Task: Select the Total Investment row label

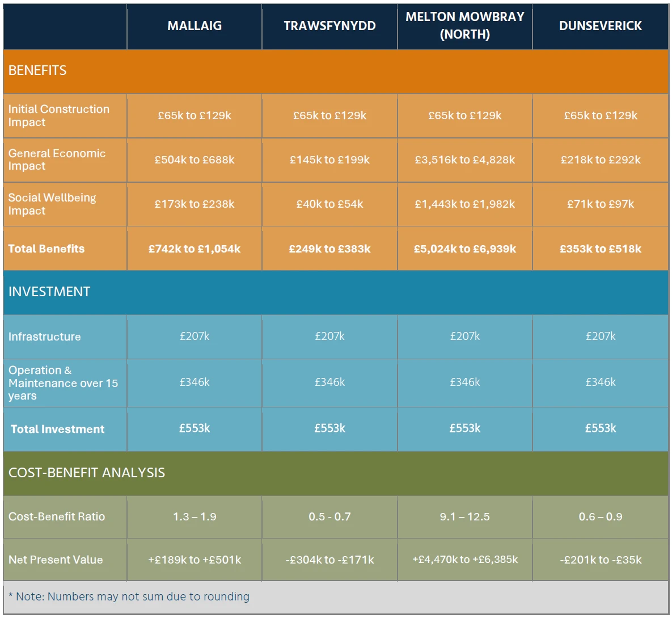Action: [x=56, y=429]
